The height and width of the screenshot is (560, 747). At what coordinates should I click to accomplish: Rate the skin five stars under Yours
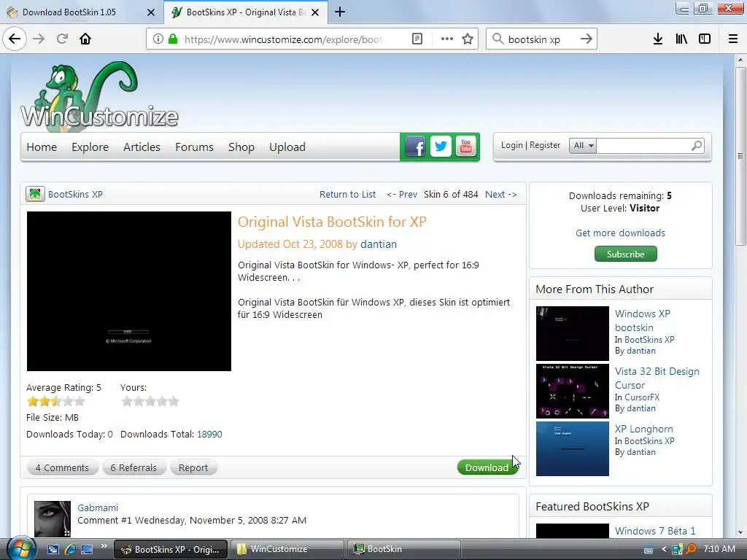click(x=174, y=402)
